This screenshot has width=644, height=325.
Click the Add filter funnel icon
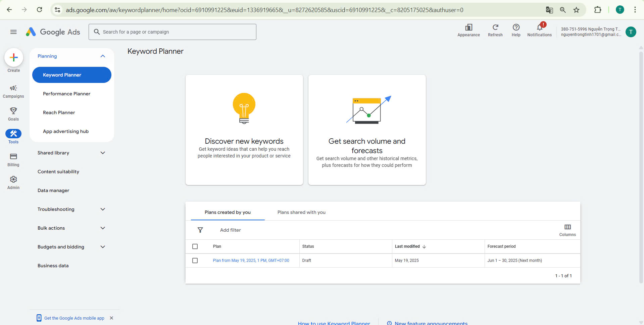point(200,230)
